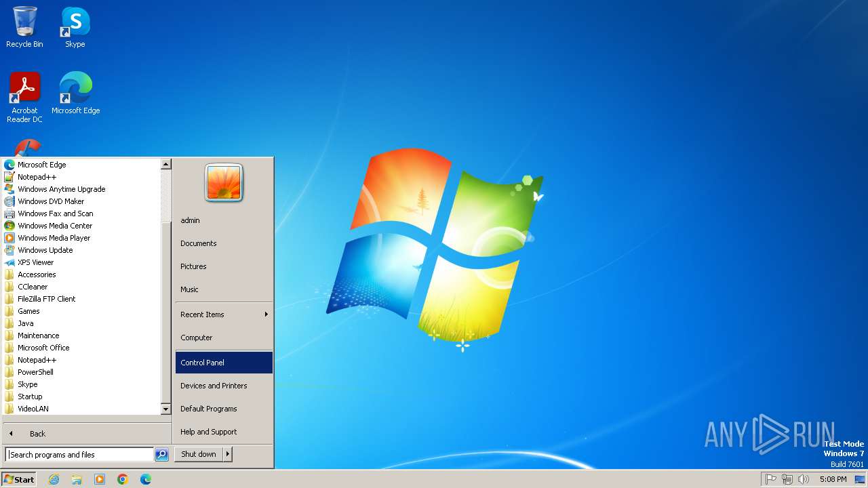Open Microsoft Edge desktop shortcut
Viewport: 868px width, 488px height.
pos(75,93)
